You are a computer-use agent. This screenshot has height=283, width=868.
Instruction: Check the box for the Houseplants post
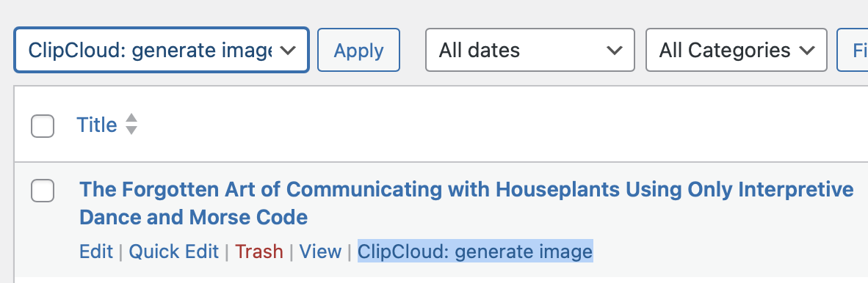(x=43, y=191)
